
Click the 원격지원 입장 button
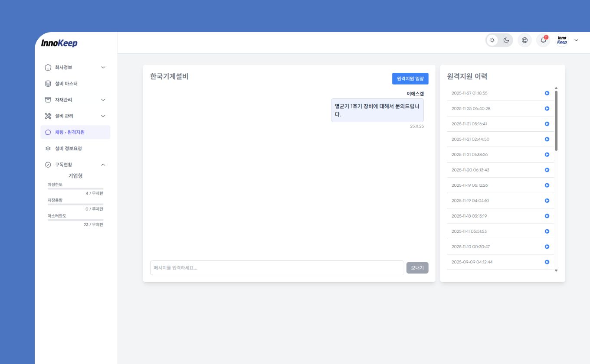coord(410,78)
